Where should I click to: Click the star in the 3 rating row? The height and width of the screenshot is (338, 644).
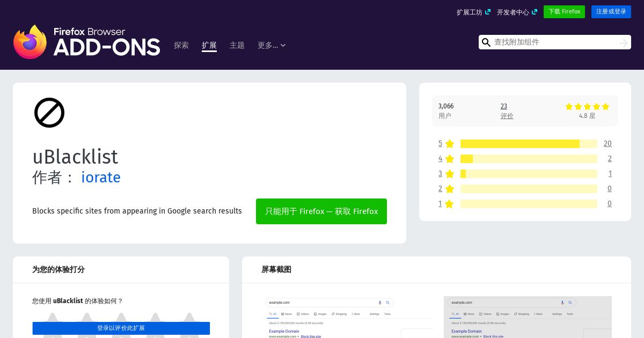(x=450, y=174)
